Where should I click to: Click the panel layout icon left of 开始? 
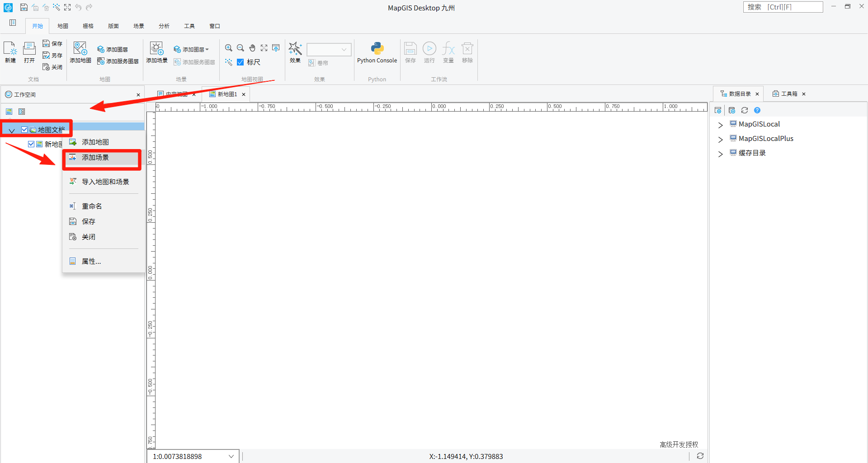coord(13,23)
